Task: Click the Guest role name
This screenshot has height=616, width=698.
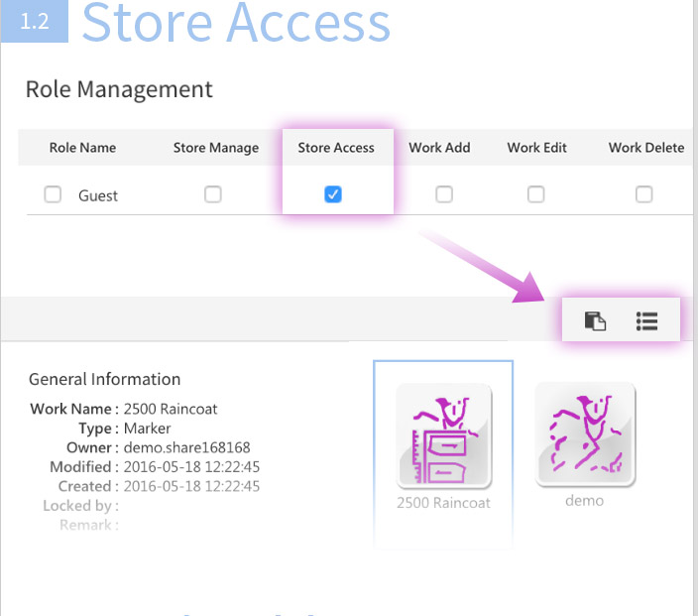Action: 98,195
